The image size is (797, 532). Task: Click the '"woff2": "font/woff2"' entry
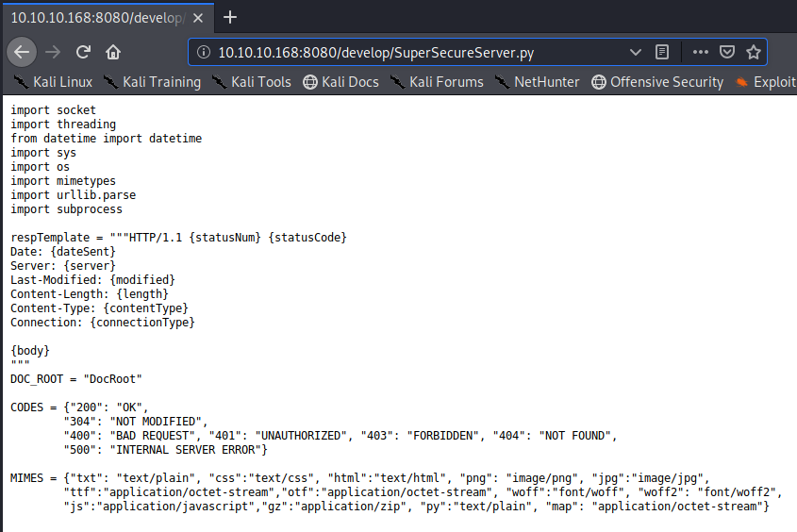coord(707,493)
